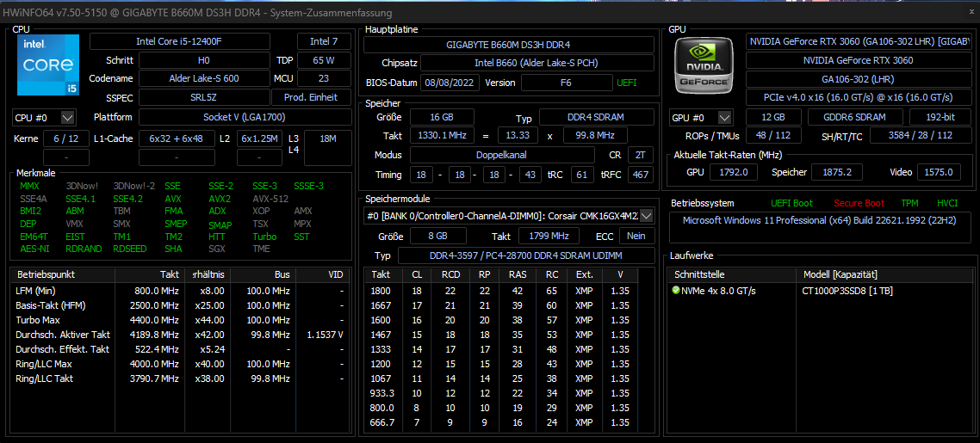This screenshot has height=443, width=980.
Task: Click the Modell [Kapazität] column header
Action: [x=884, y=274]
